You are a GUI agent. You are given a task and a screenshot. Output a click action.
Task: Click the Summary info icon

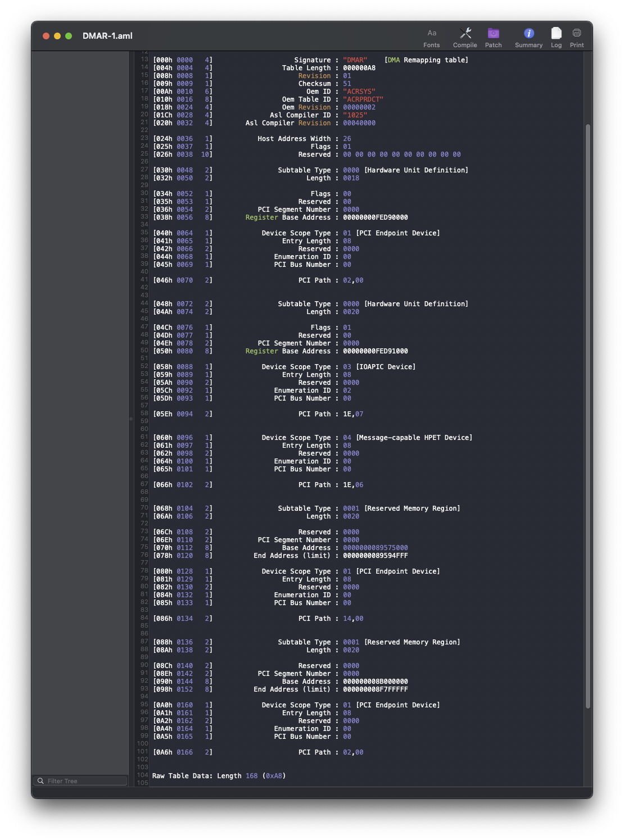(527, 32)
